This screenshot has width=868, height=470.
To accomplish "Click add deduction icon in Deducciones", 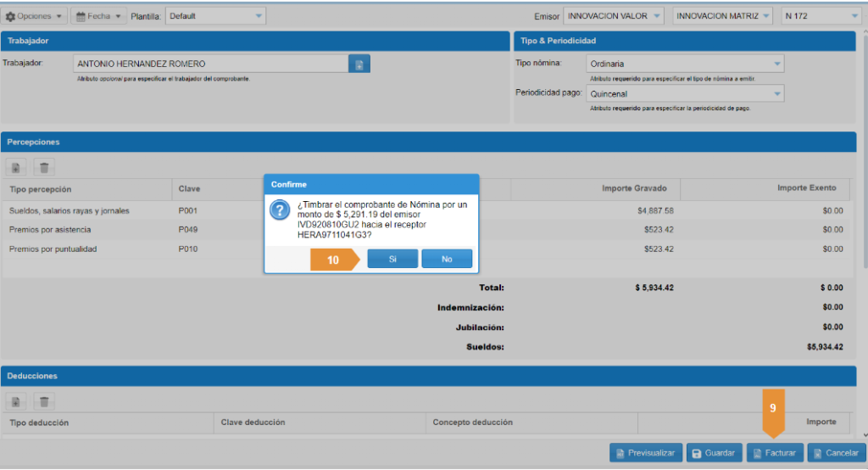I will (17, 401).
